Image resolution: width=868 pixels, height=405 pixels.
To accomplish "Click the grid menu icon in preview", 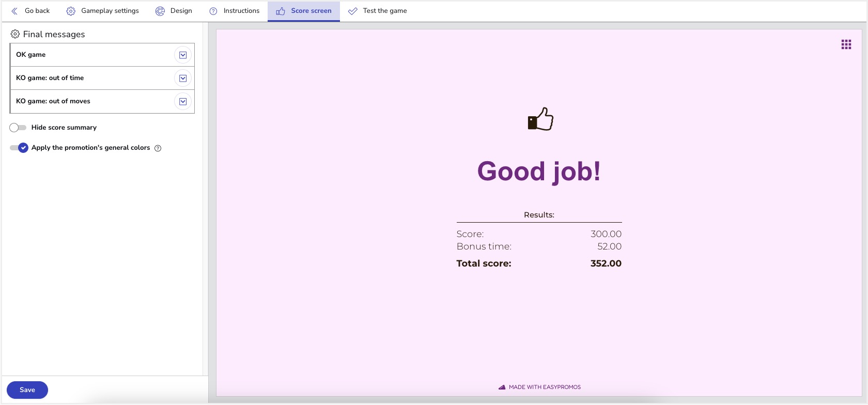I will coord(846,44).
